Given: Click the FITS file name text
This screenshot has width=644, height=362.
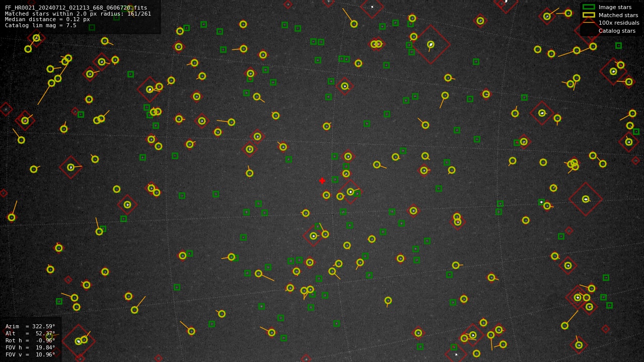Looking at the screenshot, I should point(76,8).
